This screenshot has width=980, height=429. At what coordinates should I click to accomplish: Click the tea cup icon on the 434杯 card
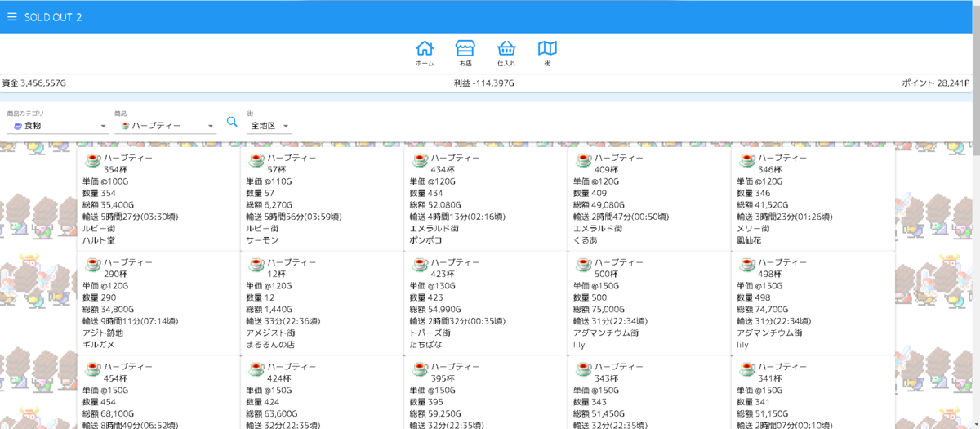[419, 159]
